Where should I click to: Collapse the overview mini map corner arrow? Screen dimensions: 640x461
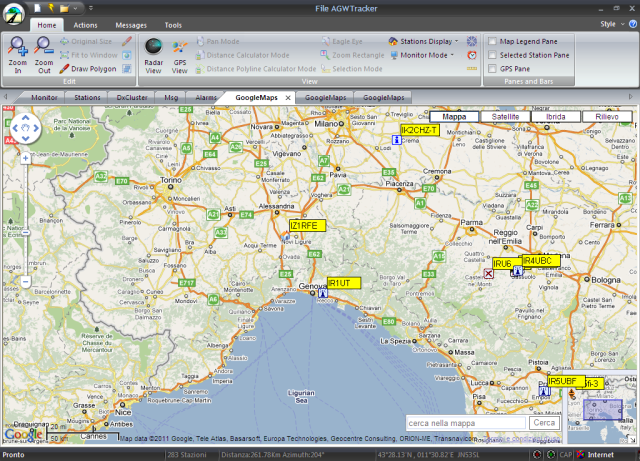click(x=632, y=440)
